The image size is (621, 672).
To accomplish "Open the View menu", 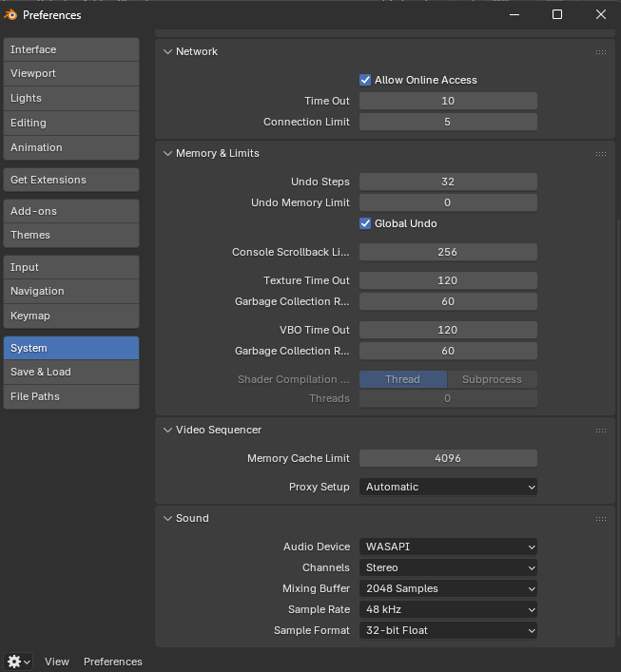I will [x=57, y=662].
